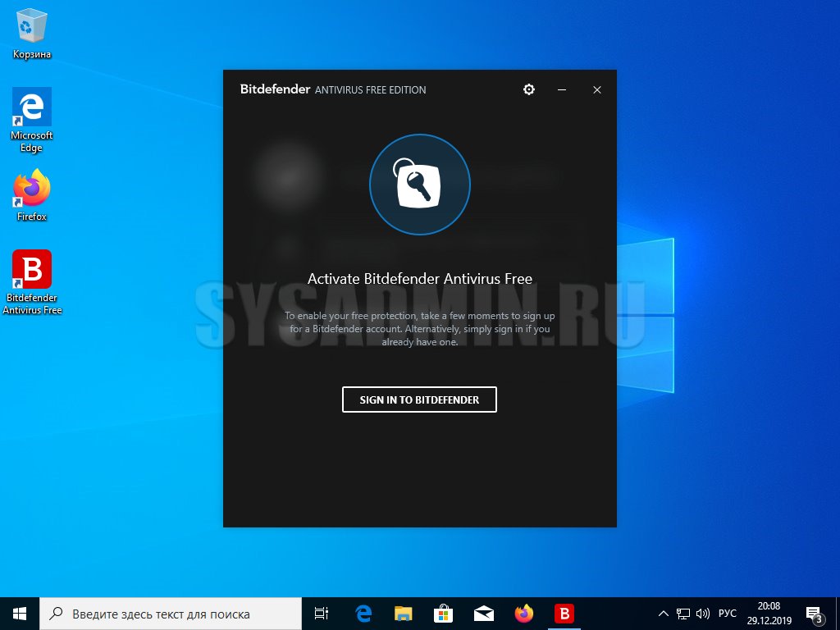Image resolution: width=840 pixels, height=630 pixels.
Task: Open the notification center in the tray
Action: click(x=815, y=614)
